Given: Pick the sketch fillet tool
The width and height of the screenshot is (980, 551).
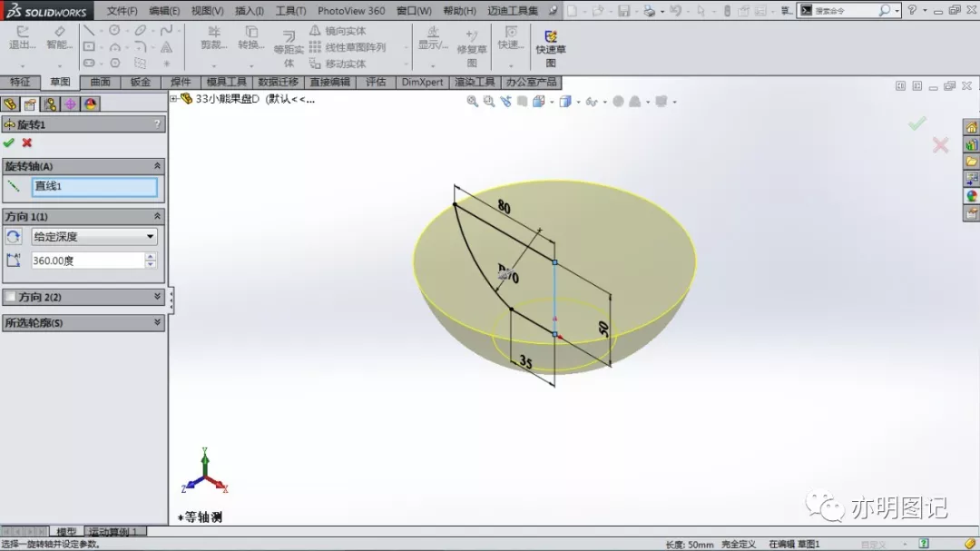Looking at the screenshot, I should tap(140, 47).
